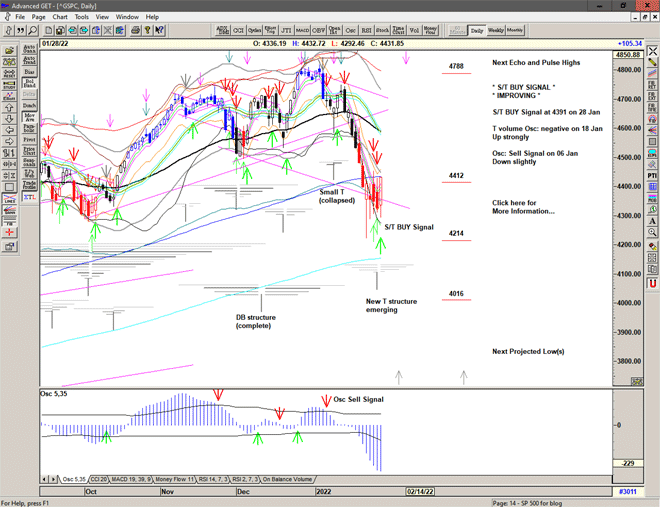Open the Window menu
Screen dimensions: 660x507
tap(127, 17)
